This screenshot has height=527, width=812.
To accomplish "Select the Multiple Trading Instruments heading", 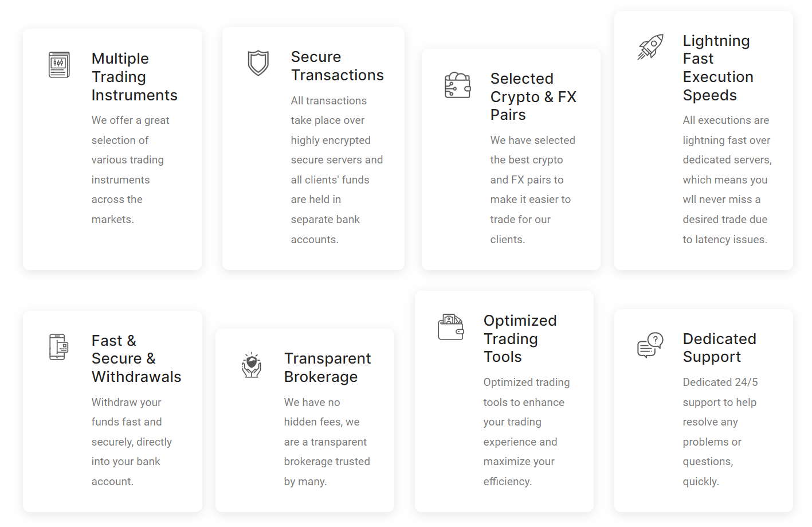I will click(x=135, y=77).
